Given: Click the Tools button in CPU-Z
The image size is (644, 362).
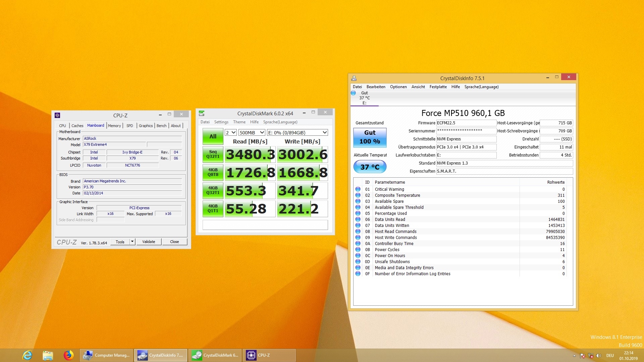Looking at the screenshot, I should tap(120, 242).
